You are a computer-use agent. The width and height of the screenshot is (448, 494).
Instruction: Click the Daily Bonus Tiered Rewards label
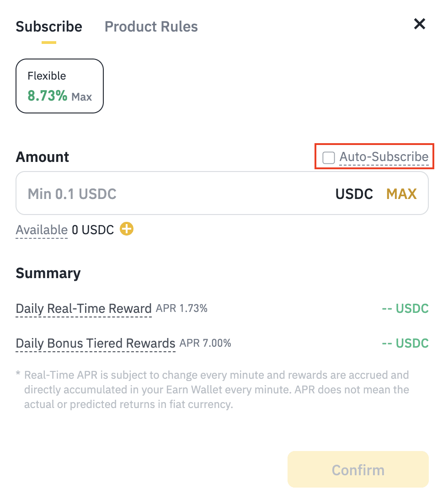pos(96,344)
